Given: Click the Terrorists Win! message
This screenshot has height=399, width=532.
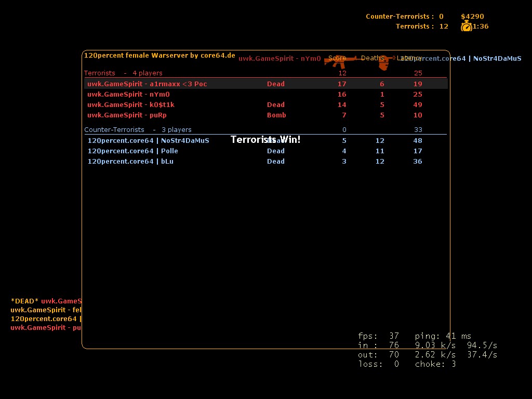Looking at the screenshot, I should click(x=265, y=140).
